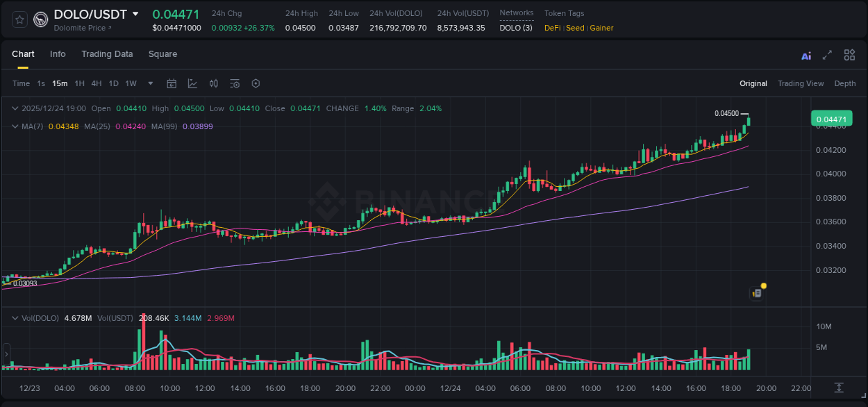This screenshot has width=868, height=407.
Task: Expand more timeframes chevron beside 1W
Action: pyautogui.click(x=149, y=83)
